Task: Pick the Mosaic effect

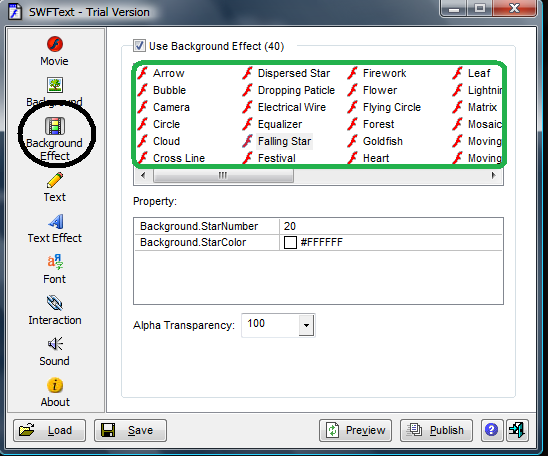Action: [477, 124]
